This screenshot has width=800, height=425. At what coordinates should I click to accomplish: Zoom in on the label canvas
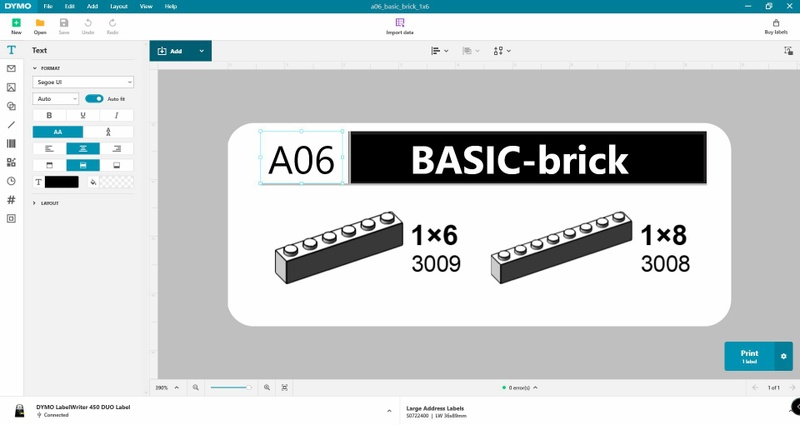point(267,388)
